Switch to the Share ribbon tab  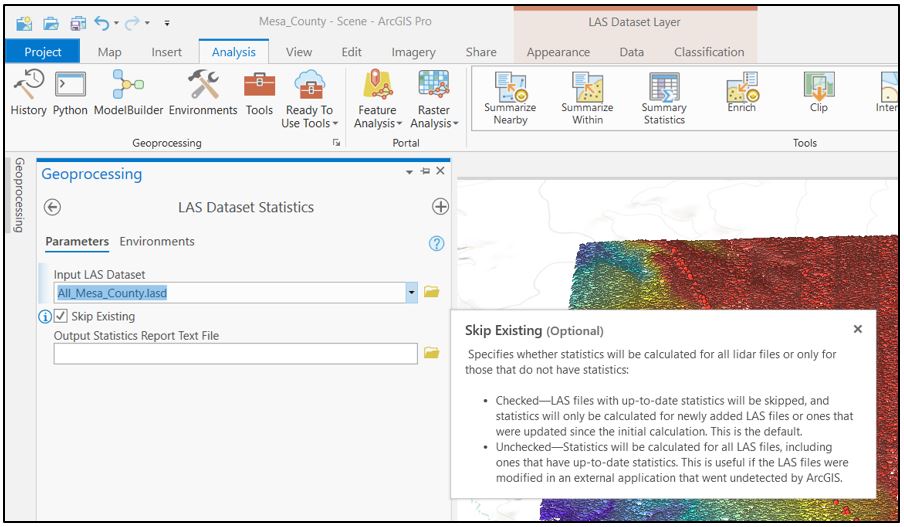481,52
